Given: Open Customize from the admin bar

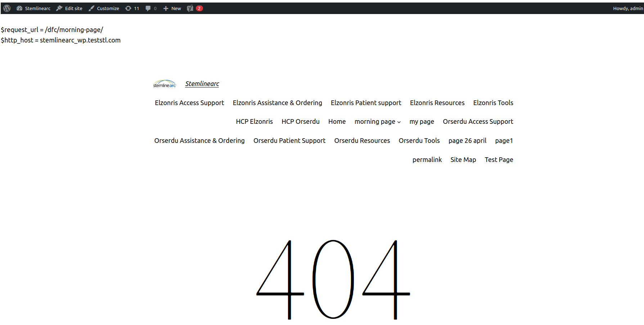Looking at the screenshot, I should pos(104,8).
